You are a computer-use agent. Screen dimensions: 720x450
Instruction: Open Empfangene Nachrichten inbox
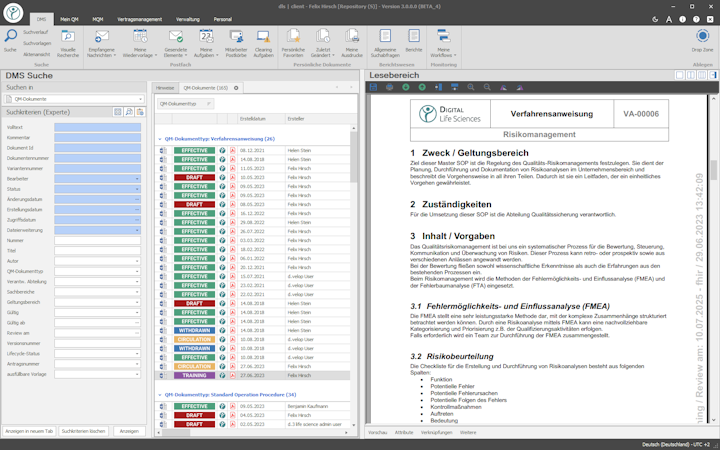tap(101, 44)
